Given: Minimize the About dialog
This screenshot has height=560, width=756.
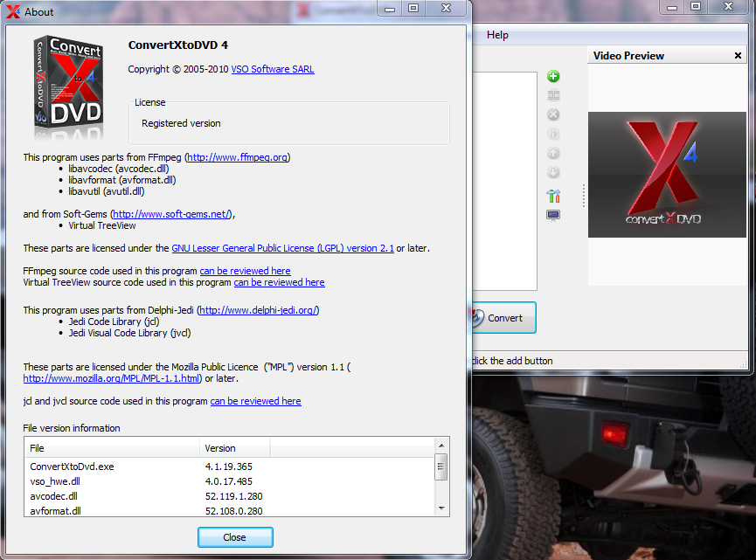Looking at the screenshot, I should [x=390, y=8].
